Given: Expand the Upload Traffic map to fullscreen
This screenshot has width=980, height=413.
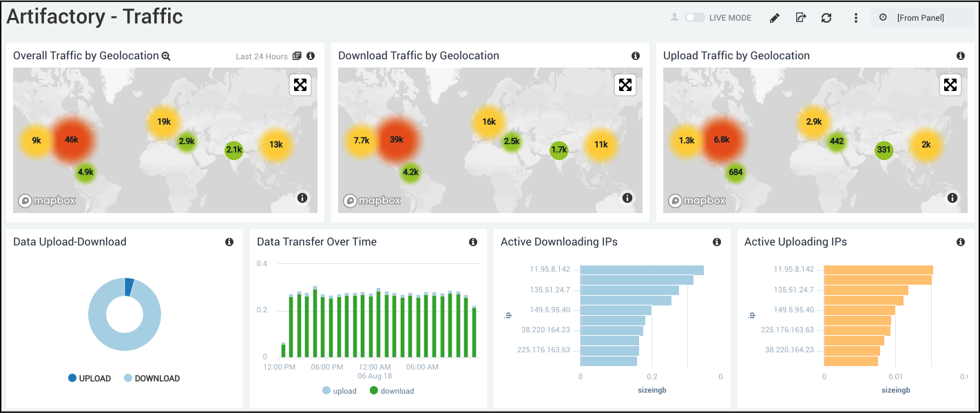Looking at the screenshot, I should click(950, 85).
